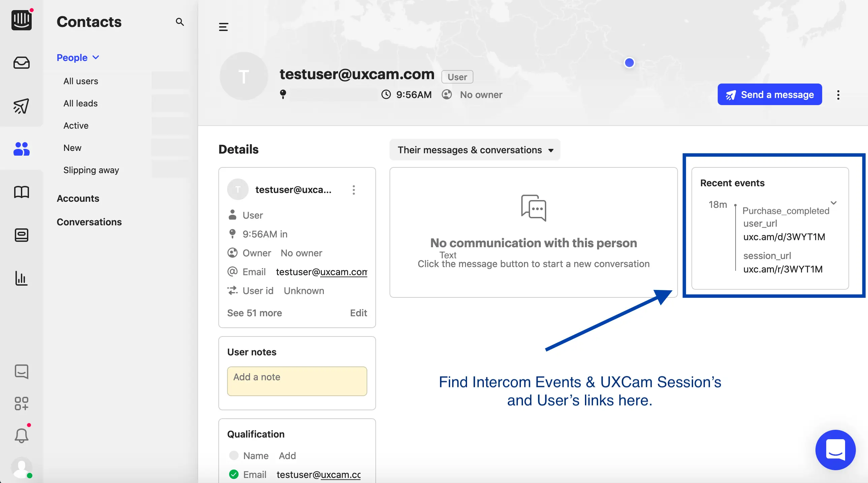This screenshot has width=868, height=483.
Task: Click the Add a note field
Action: click(x=297, y=381)
